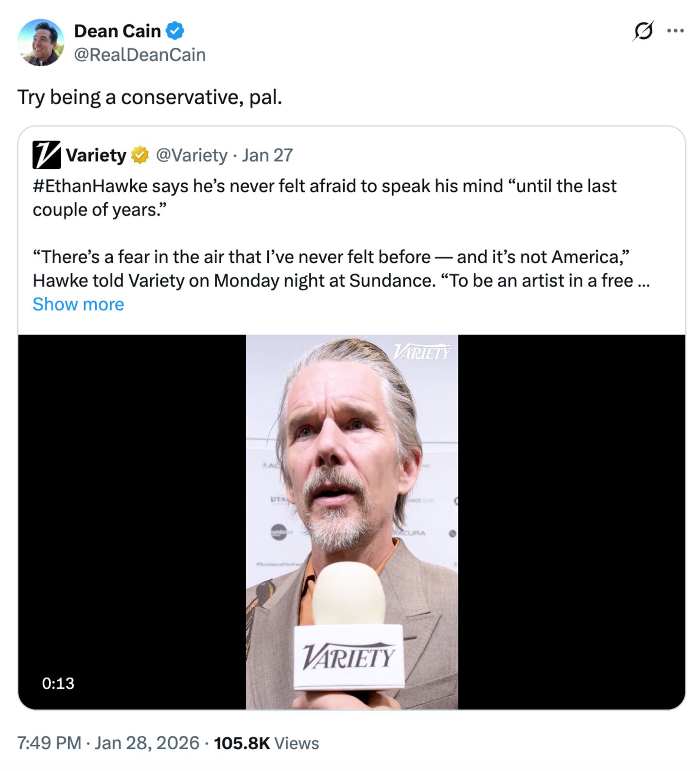Image resolution: width=700 pixels, height=771 pixels.
Task: Open the 7:49 PM Jan 28, 2026 timestamp
Action: pyautogui.click(x=108, y=743)
